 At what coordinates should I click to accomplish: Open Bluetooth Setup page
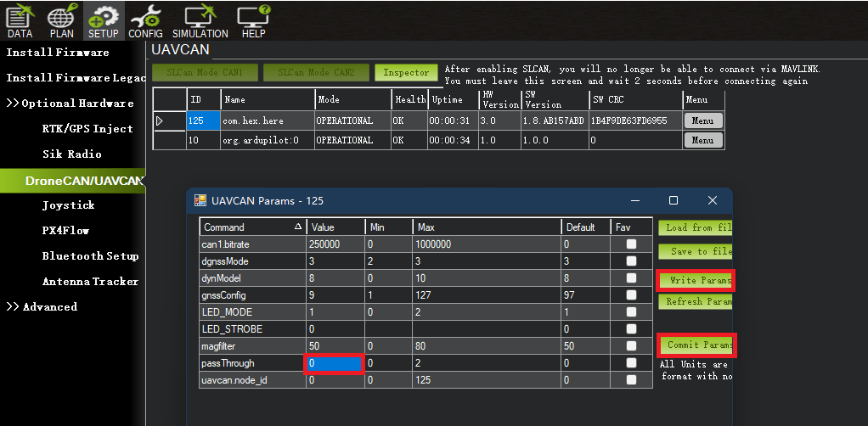(x=90, y=256)
